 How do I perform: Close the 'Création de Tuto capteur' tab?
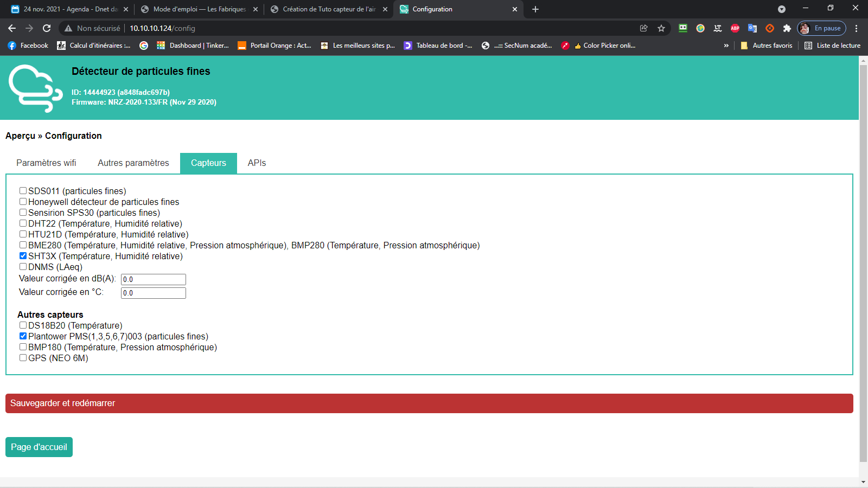pos(385,9)
